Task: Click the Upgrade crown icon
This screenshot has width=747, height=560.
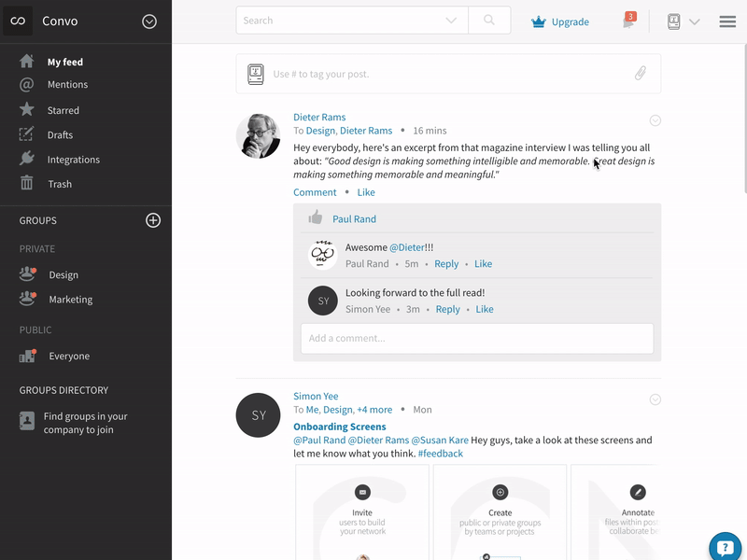Action: click(x=539, y=21)
